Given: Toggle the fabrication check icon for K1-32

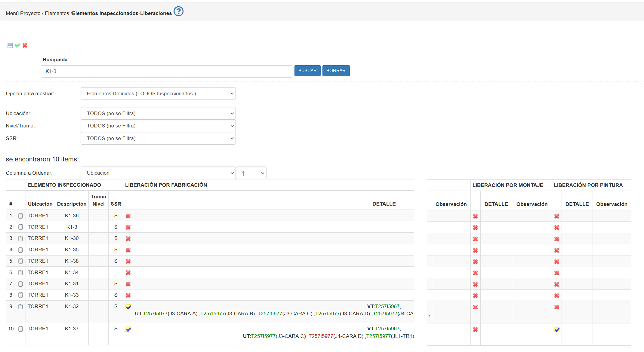Looking at the screenshot, I should click(x=128, y=307).
